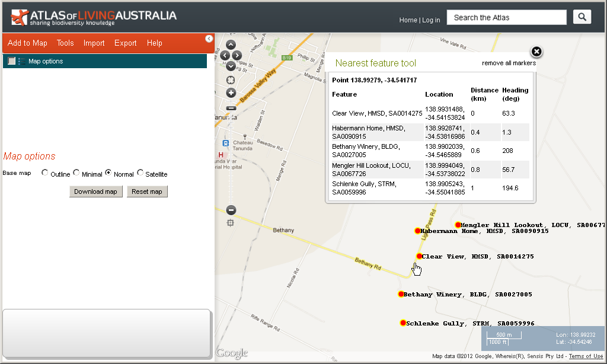
Task: Click the 500 m scale bar
Action: [x=504, y=335]
